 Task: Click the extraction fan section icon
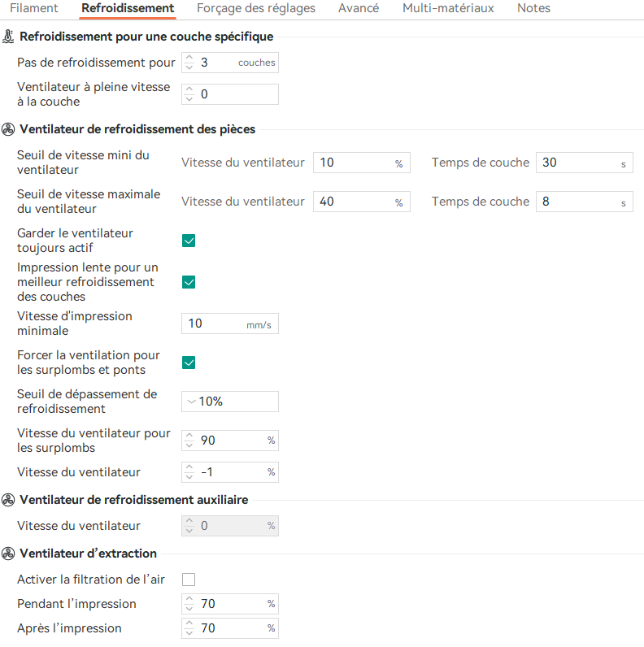9,554
